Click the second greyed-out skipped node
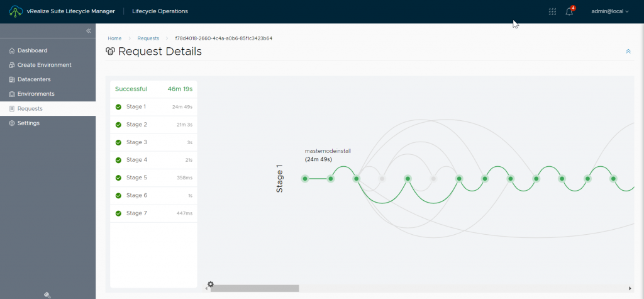The image size is (644, 299). coord(433,179)
